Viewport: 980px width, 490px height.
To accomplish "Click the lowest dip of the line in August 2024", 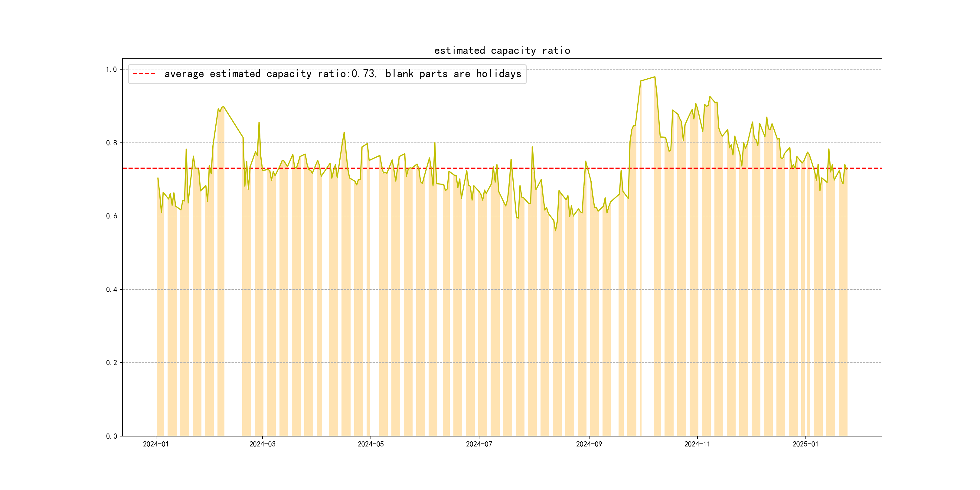I will 555,230.
